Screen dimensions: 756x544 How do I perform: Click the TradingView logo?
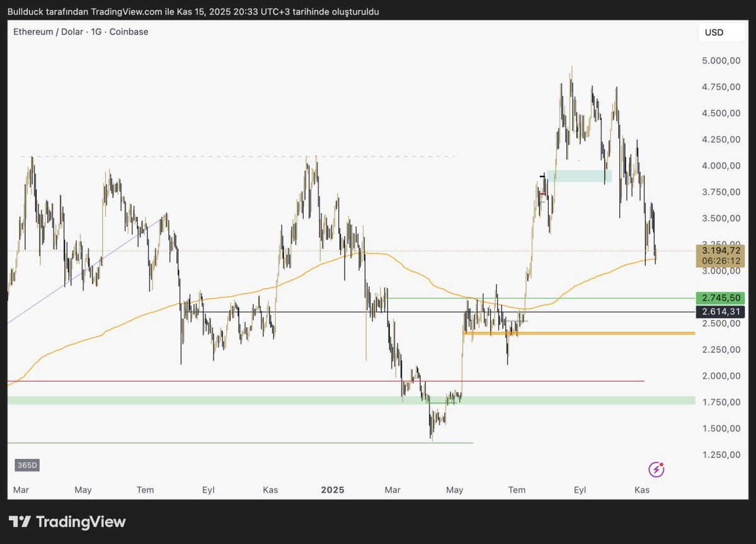click(67, 522)
